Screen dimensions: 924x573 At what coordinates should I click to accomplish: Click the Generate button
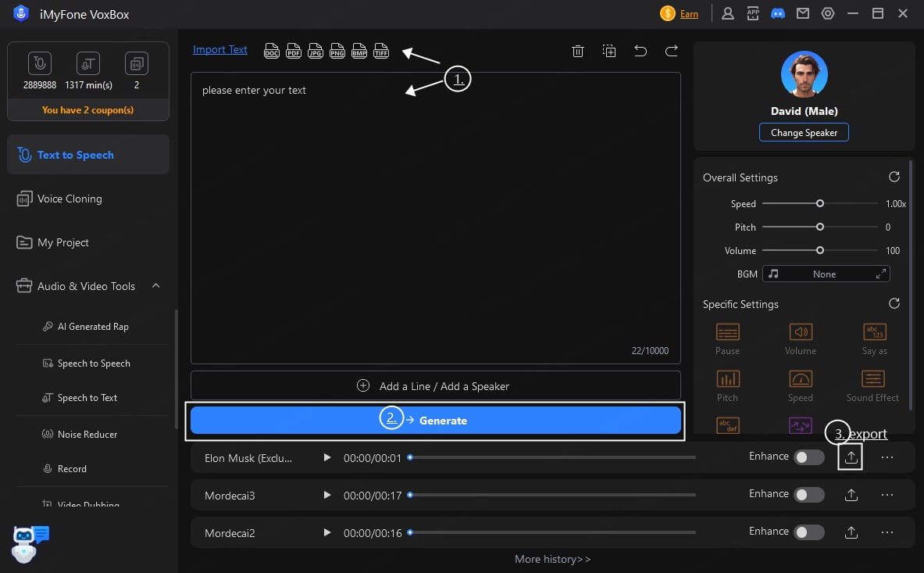(436, 421)
